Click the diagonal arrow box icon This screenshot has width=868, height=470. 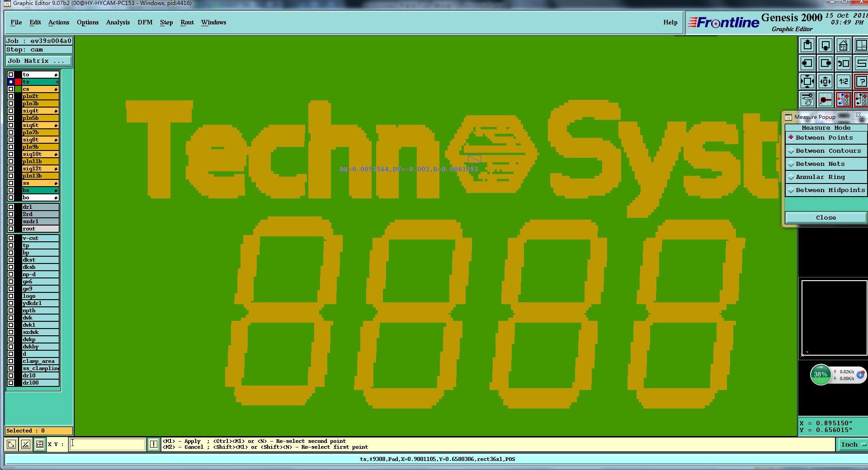point(12,444)
